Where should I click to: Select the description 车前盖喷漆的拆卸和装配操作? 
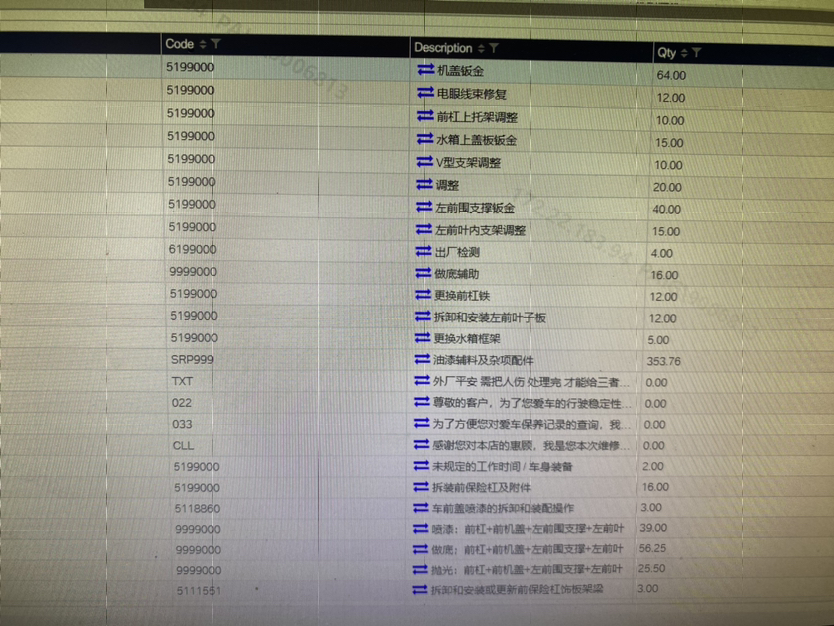503,508
